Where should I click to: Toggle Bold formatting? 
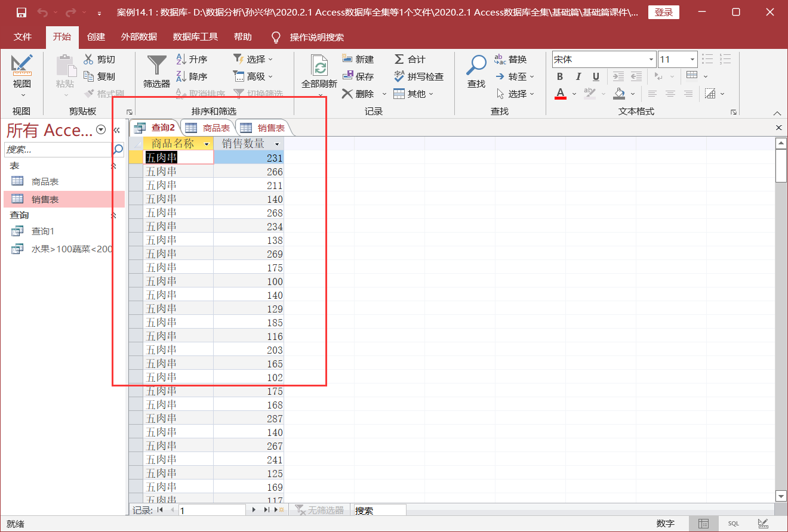click(x=560, y=76)
